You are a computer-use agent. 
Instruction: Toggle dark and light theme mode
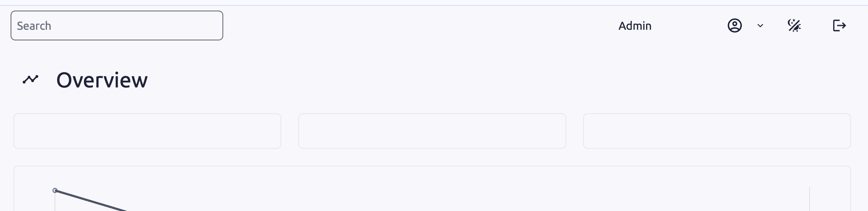coord(794,25)
